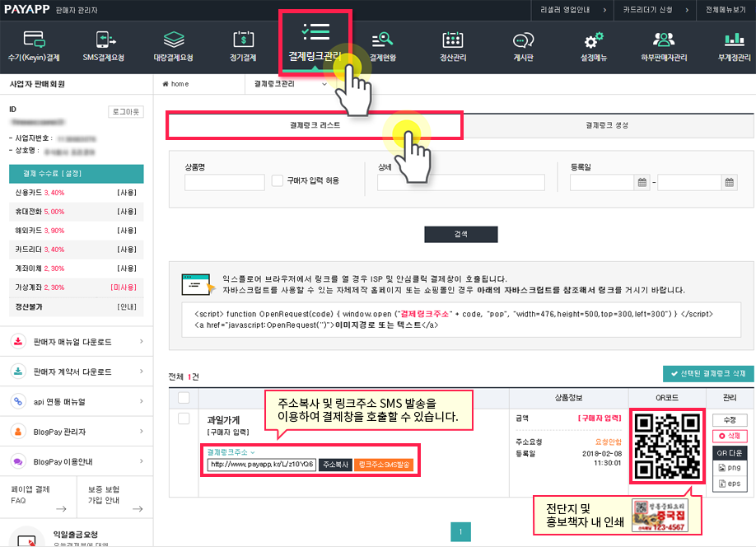Open 카드리더기 신청 top menu
The image size is (756, 547).
(655, 10)
